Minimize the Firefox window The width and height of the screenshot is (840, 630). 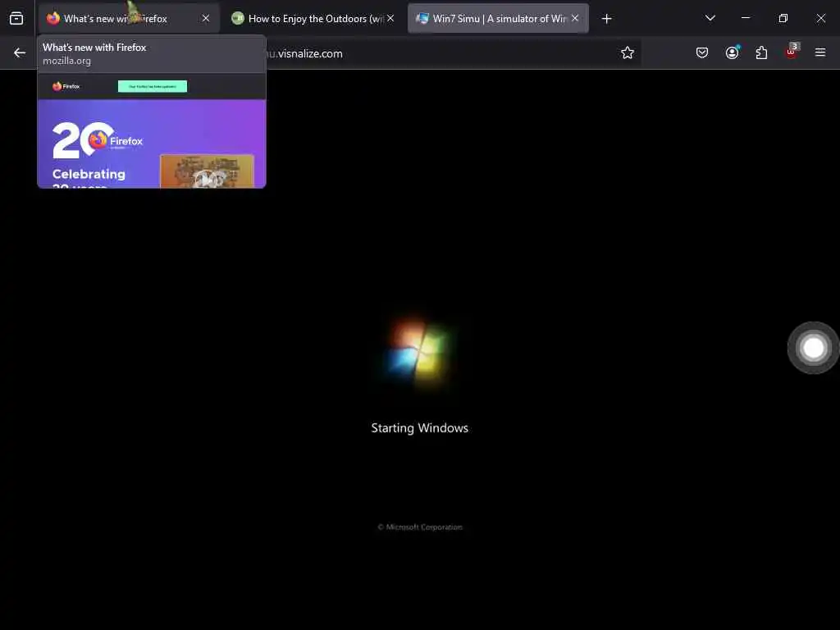745,18
